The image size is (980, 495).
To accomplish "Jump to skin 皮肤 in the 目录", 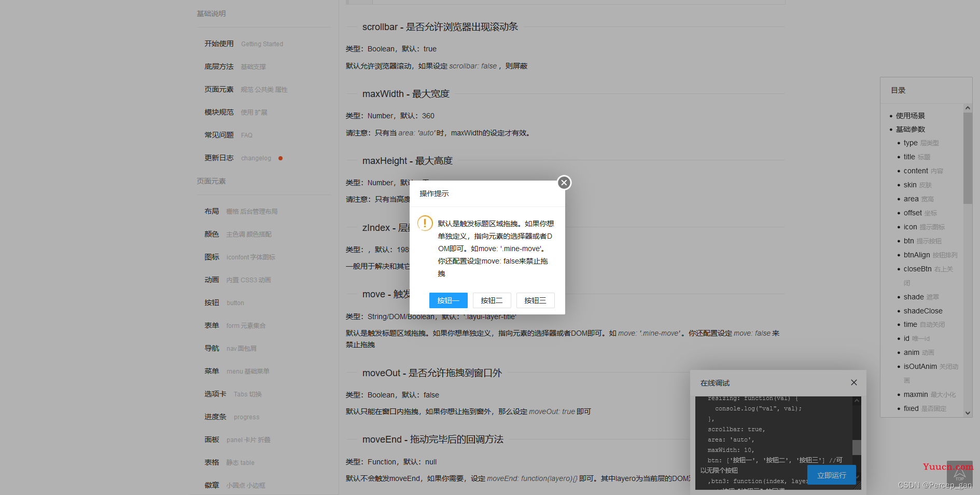I will 917,185.
